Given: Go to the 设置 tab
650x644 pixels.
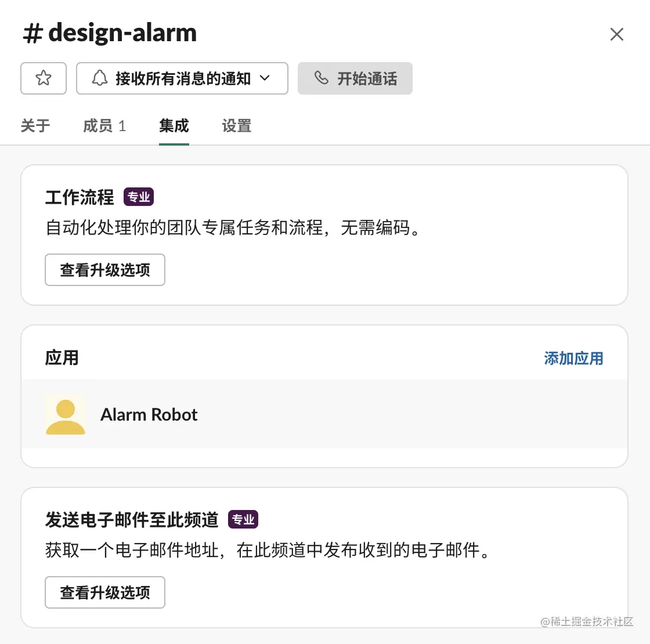Looking at the screenshot, I should click(x=237, y=126).
